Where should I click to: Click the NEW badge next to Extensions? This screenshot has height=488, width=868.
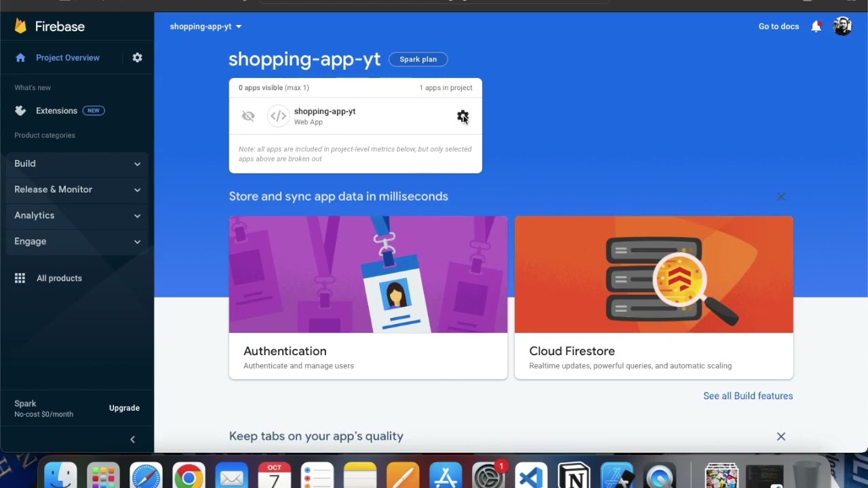(x=94, y=110)
